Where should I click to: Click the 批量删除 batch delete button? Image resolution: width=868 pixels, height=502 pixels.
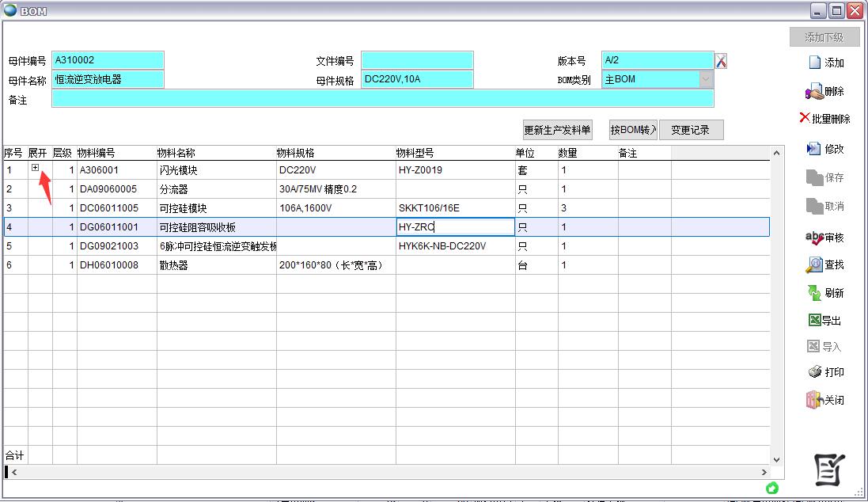point(825,119)
